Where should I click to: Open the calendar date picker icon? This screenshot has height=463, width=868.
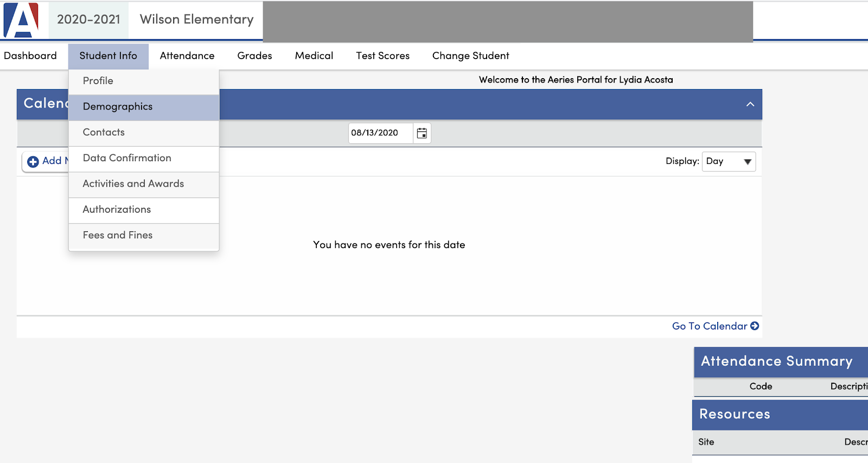tap(422, 133)
